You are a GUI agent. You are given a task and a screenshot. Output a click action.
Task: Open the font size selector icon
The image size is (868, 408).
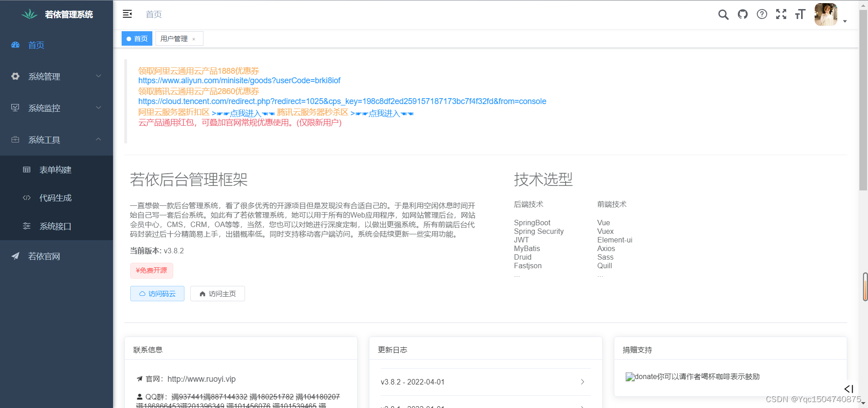point(800,14)
